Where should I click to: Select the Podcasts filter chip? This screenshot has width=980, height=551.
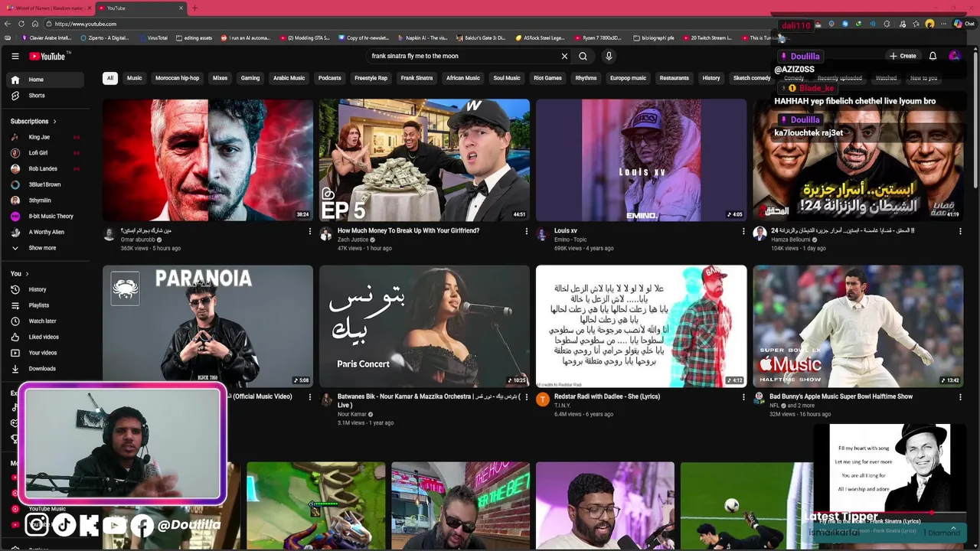(330, 78)
